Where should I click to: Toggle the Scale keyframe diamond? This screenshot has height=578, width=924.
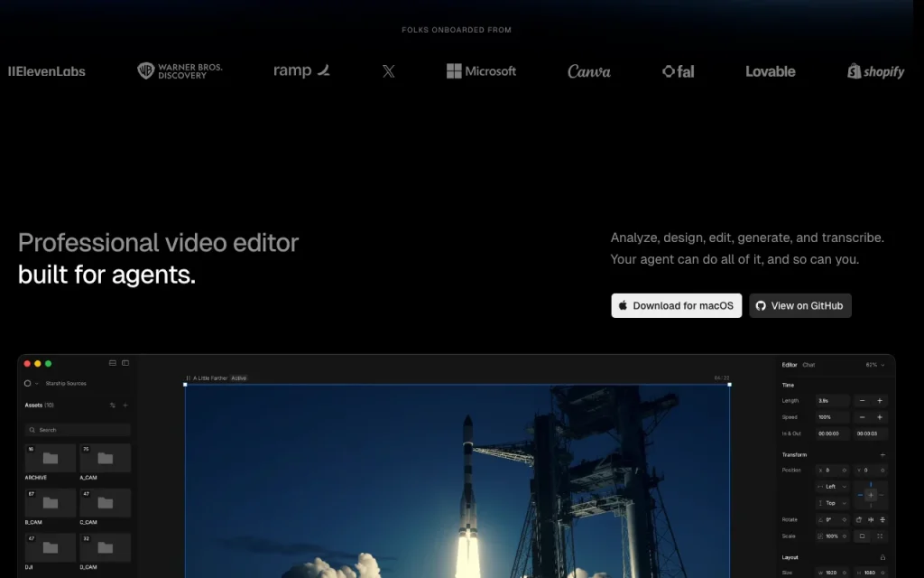[845, 536]
